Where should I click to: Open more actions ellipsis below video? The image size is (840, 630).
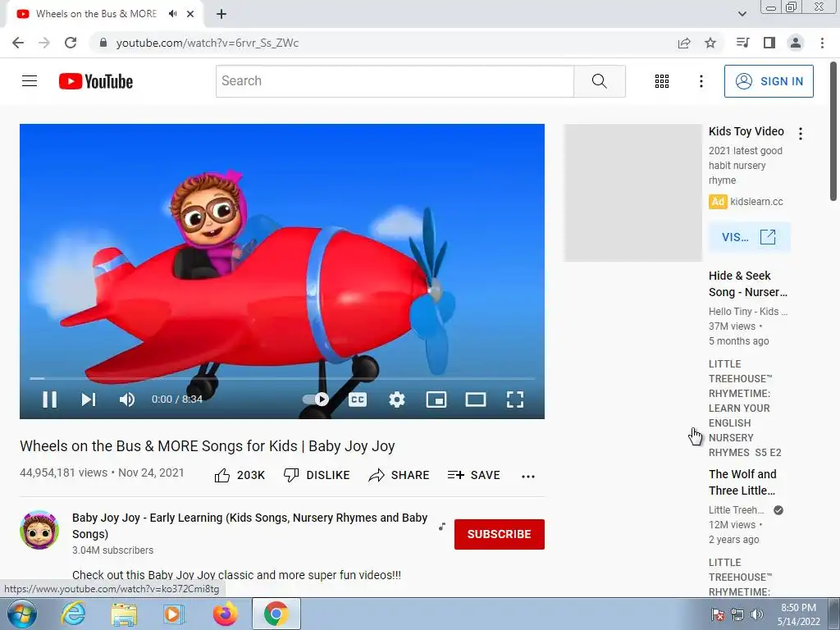(x=528, y=476)
